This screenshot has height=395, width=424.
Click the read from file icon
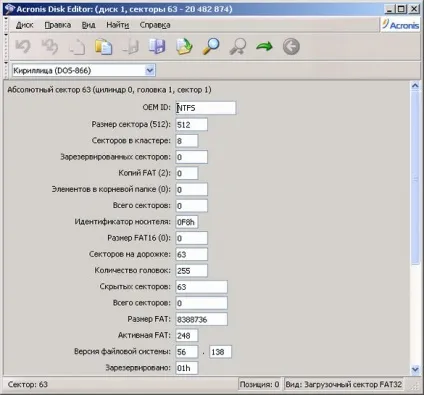tap(184, 46)
